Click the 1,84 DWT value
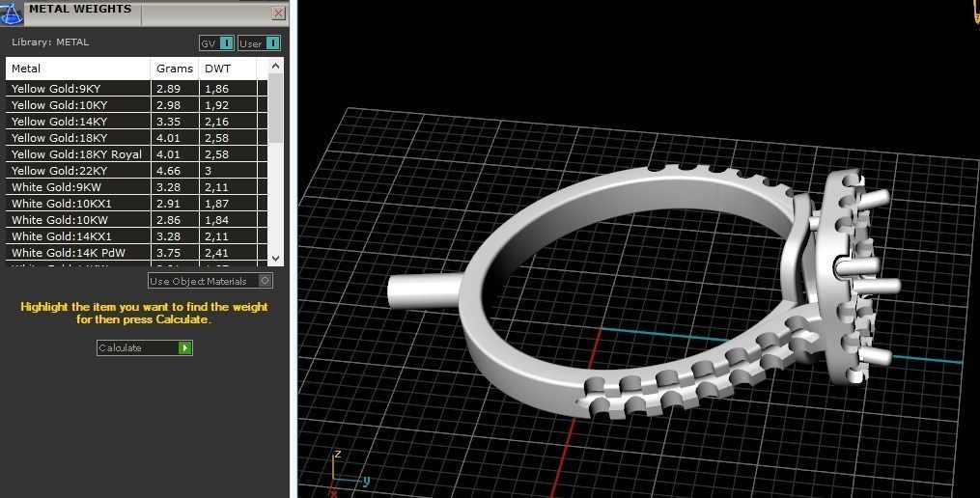980x498 pixels. (x=217, y=220)
